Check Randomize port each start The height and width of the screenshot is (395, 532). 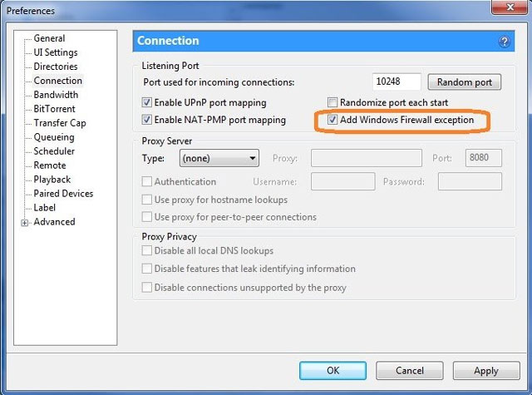pos(332,102)
